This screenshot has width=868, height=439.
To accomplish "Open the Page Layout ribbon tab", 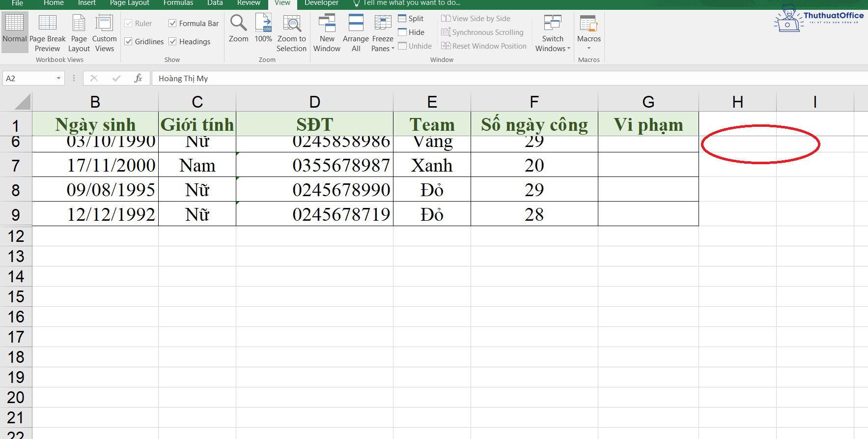I will 130,3.
